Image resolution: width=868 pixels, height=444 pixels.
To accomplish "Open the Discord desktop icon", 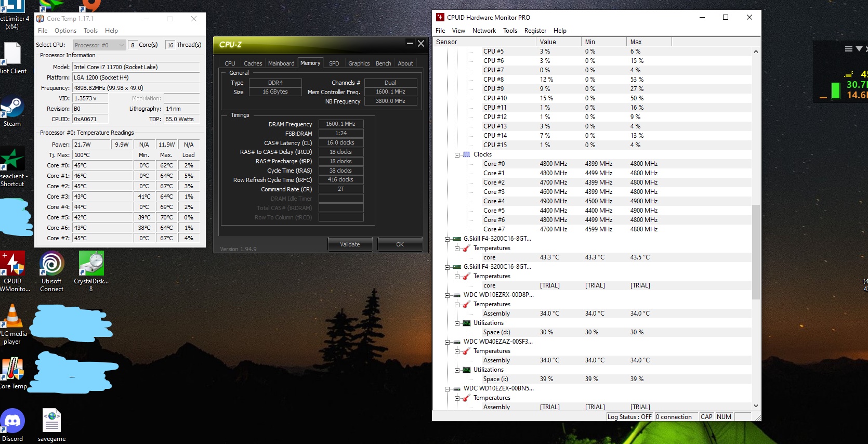I will click(12, 425).
